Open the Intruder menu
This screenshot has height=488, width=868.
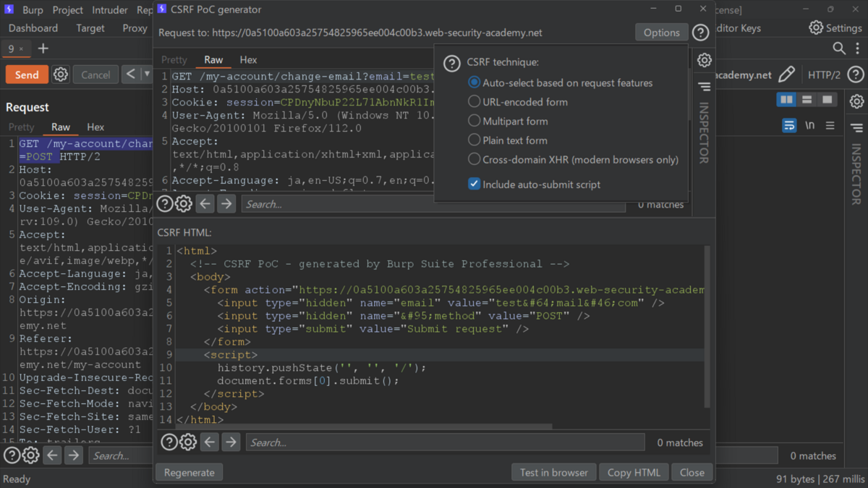(x=110, y=10)
